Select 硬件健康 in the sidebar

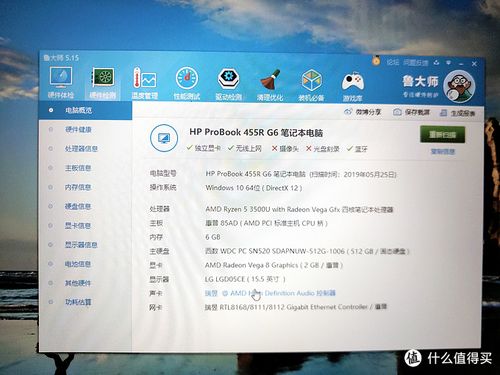tap(78, 129)
